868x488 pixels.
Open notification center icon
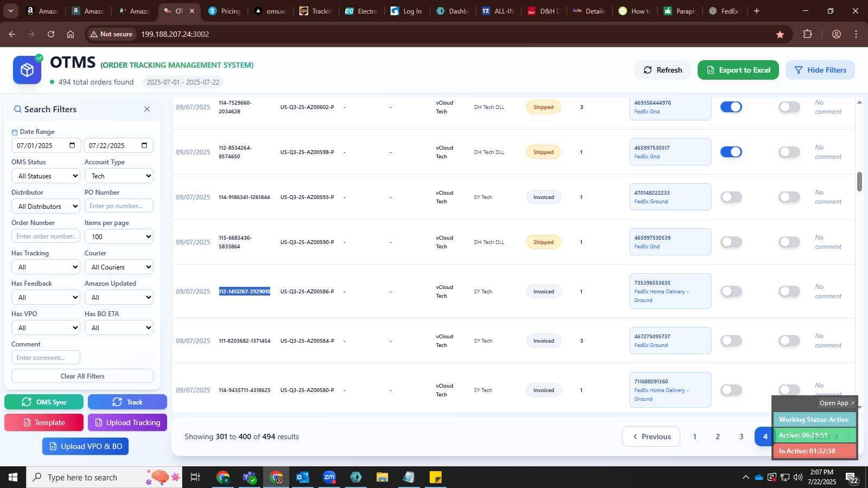[x=852, y=478]
